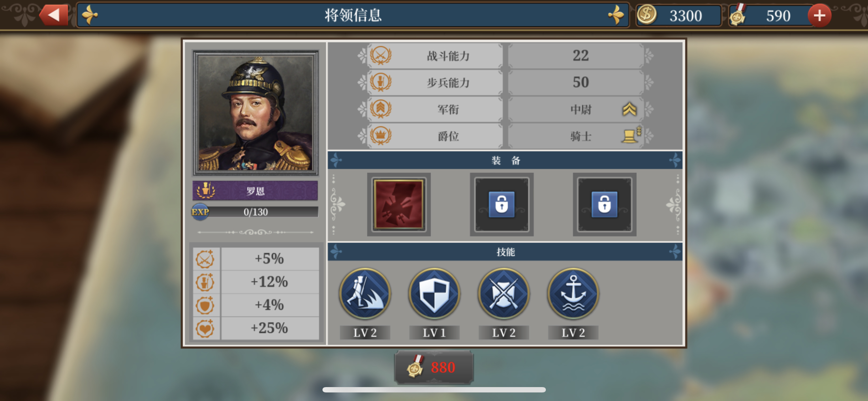The width and height of the screenshot is (868, 401).
Task: Tap the red back arrow button
Action: tap(54, 15)
